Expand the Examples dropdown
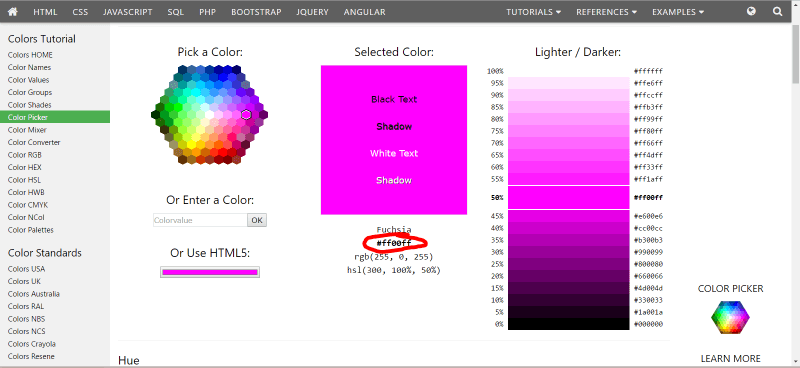This screenshot has width=800, height=368. (x=678, y=12)
